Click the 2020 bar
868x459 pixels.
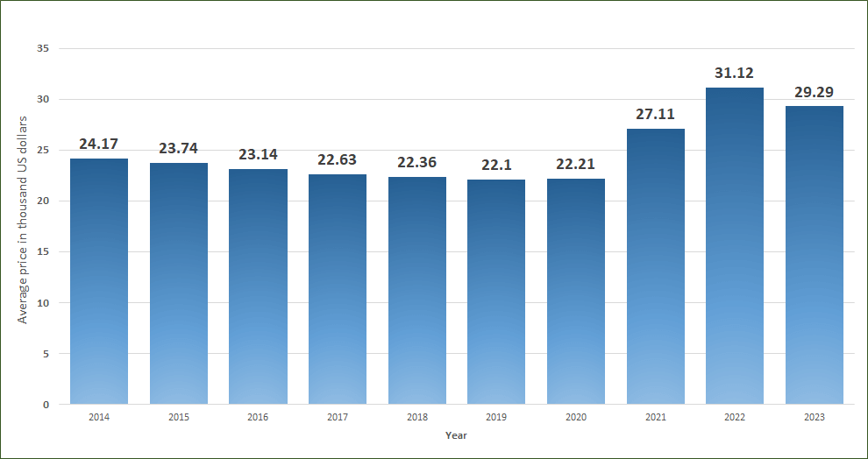(576, 291)
